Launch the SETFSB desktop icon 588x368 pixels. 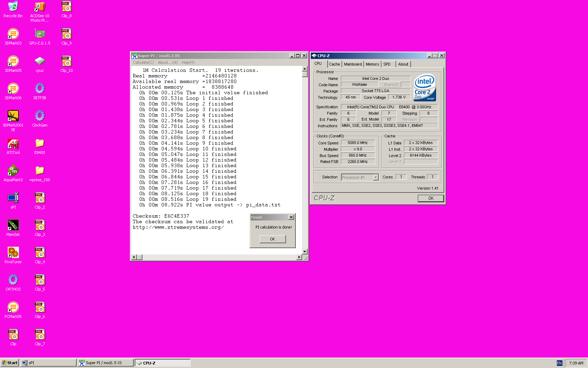40,91
